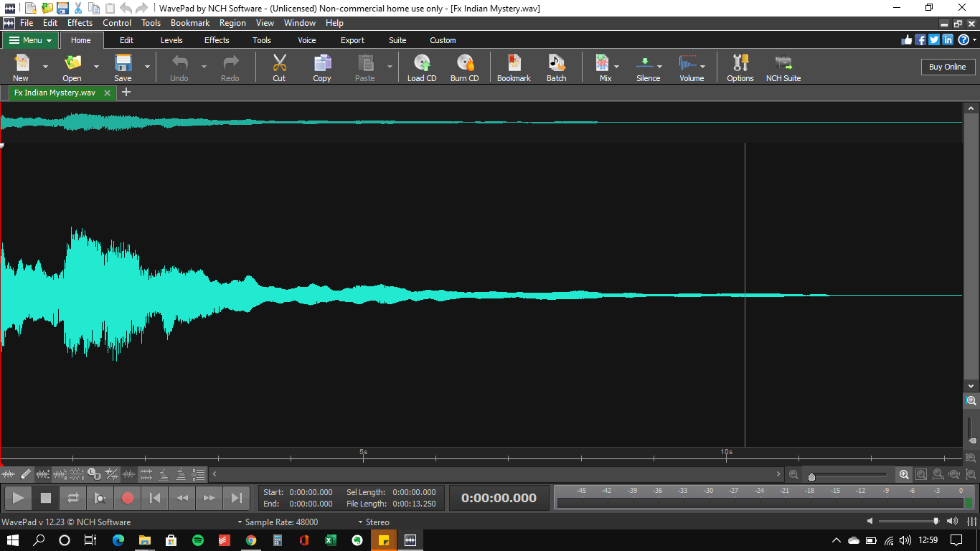
Task: Expand the New button dropdown arrow
Action: 45,67
